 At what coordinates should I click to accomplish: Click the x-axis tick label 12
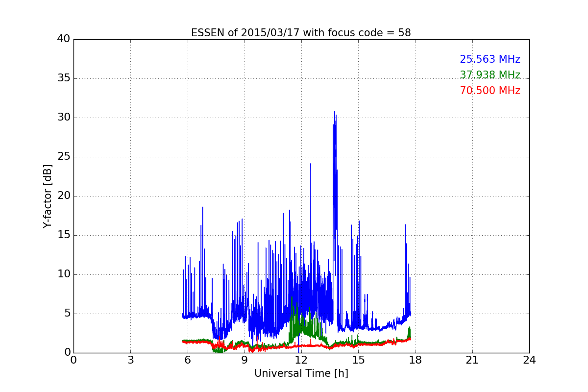(x=301, y=360)
